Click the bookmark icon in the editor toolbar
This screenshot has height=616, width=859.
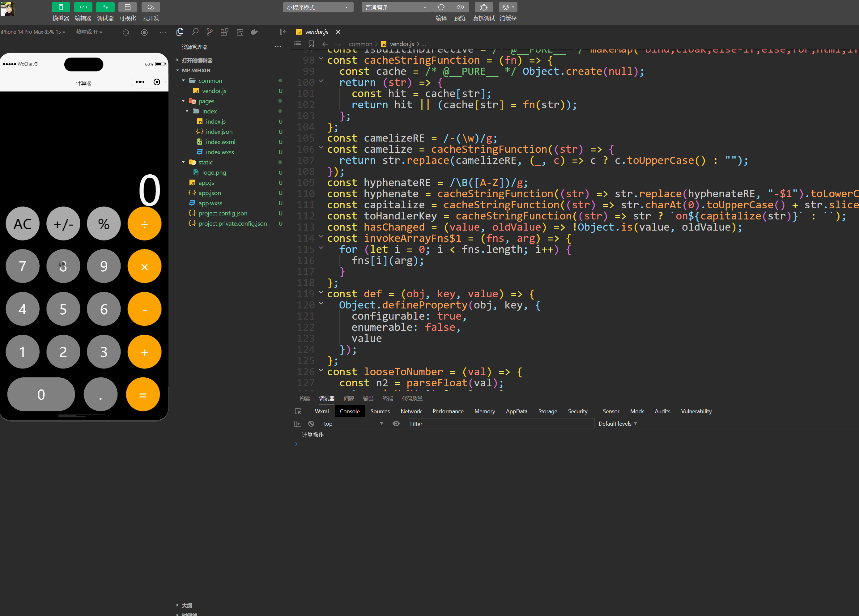point(311,44)
